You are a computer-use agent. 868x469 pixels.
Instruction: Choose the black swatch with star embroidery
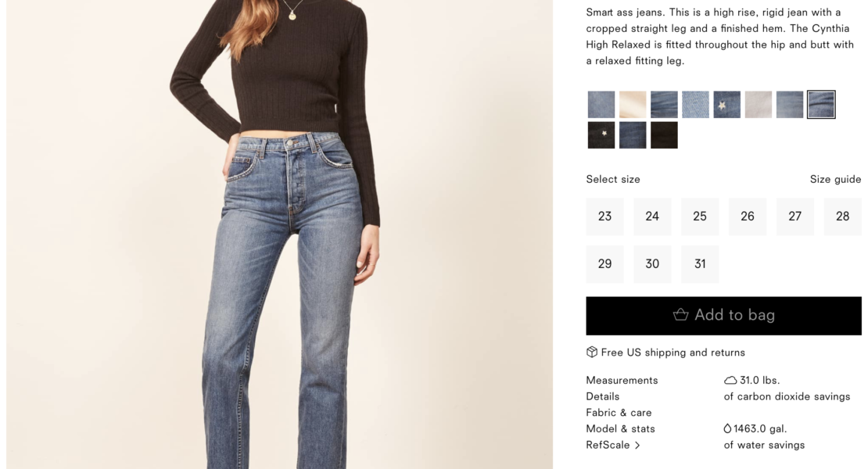click(601, 135)
